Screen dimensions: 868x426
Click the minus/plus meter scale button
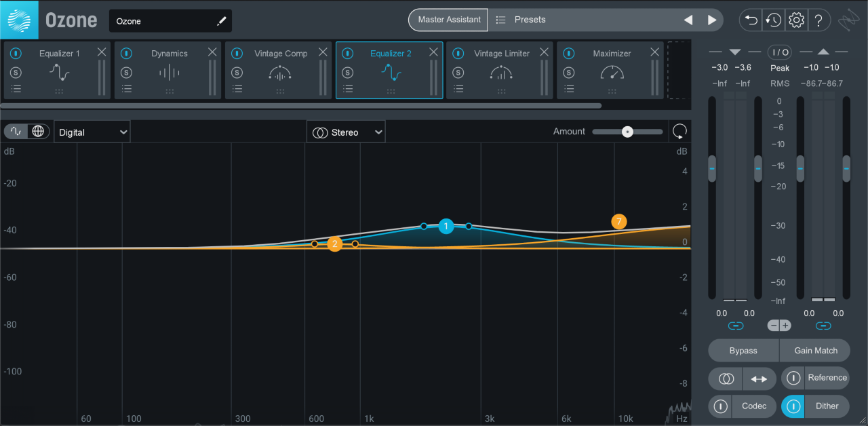coord(779,326)
